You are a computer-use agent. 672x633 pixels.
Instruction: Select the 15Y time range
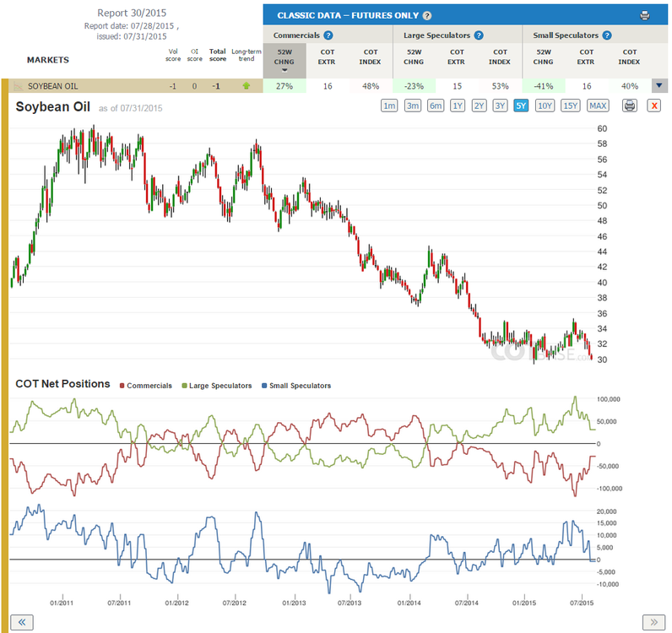571,105
